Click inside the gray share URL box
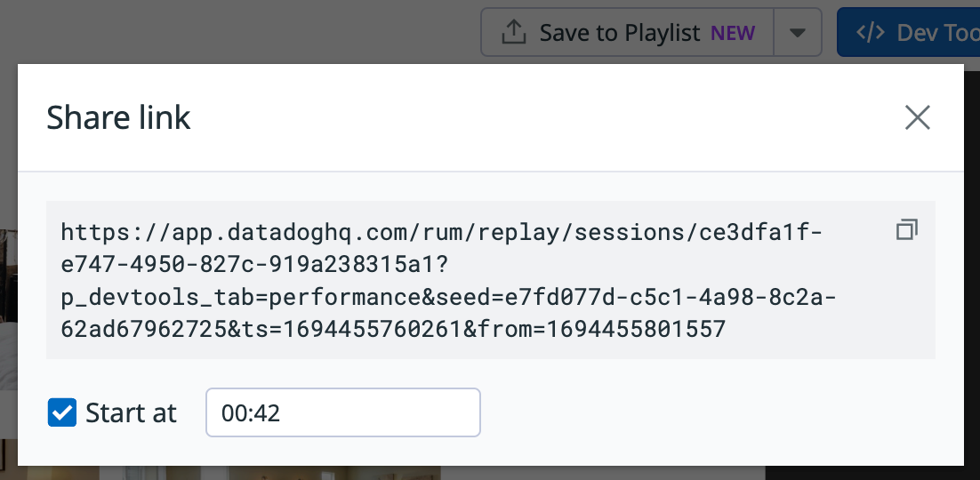Viewport: 980px width, 480px height. coord(491,280)
